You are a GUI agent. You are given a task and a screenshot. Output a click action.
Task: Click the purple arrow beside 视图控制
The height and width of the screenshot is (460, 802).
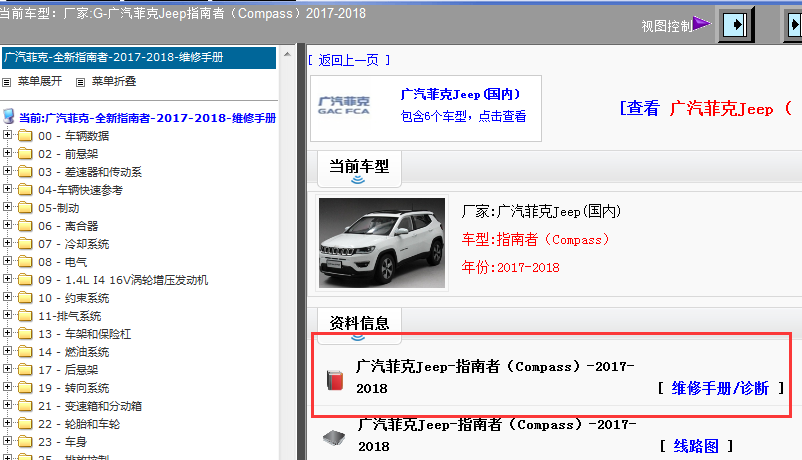tap(702, 23)
